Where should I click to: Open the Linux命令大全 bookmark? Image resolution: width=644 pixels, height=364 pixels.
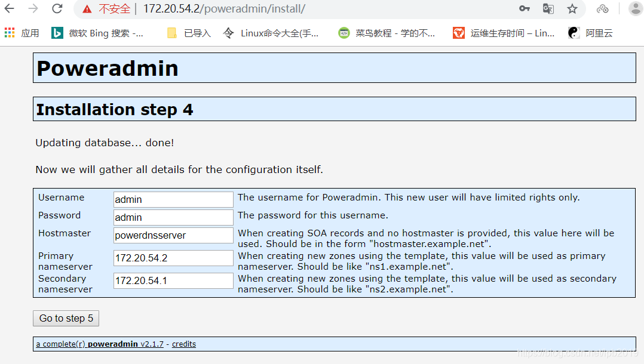coord(271,33)
